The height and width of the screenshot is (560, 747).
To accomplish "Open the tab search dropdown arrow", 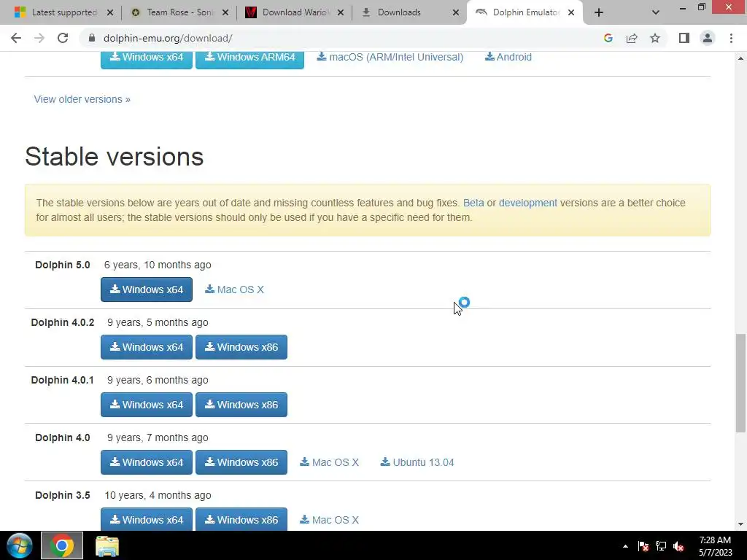I will [x=656, y=12].
